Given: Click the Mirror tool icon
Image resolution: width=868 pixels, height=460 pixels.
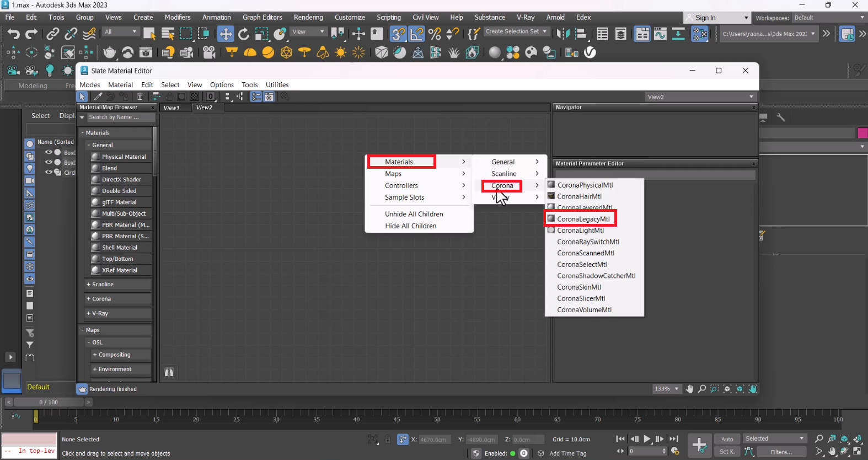Looking at the screenshot, I should (562, 34).
